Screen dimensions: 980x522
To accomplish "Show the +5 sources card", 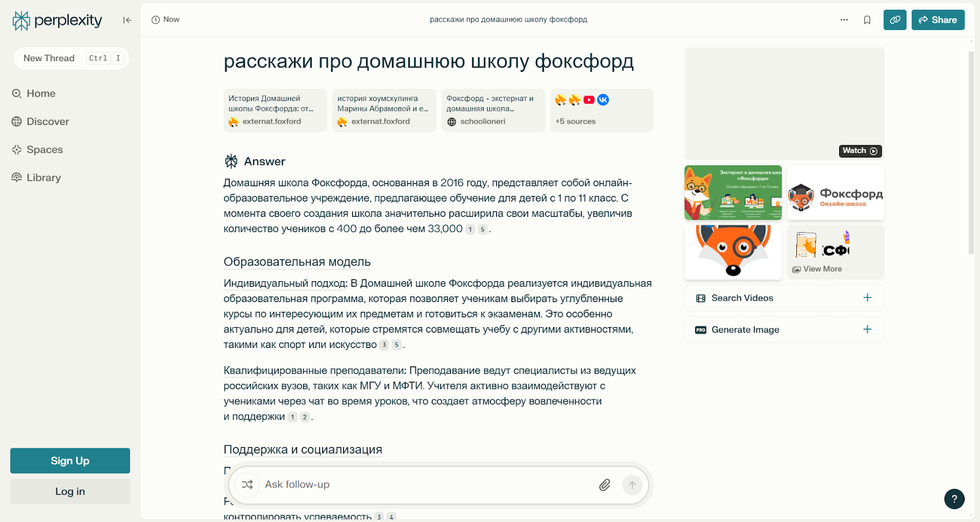I will [602, 110].
